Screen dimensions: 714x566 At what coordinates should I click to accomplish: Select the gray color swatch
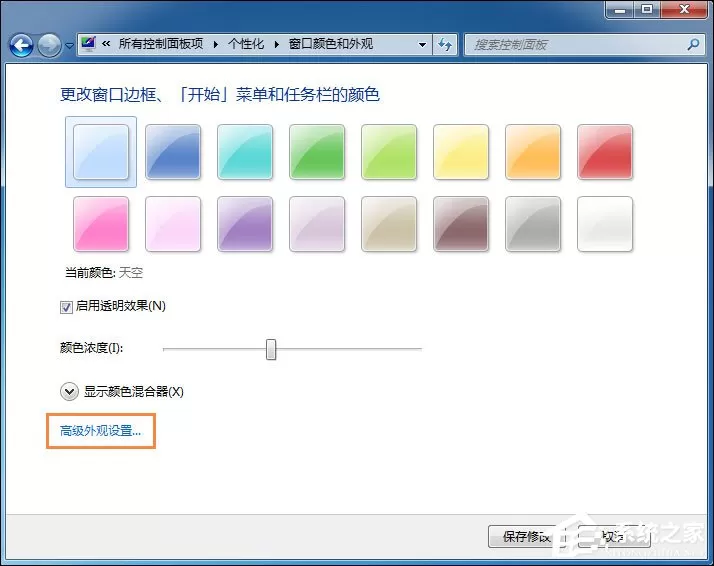click(x=533, y=224)
